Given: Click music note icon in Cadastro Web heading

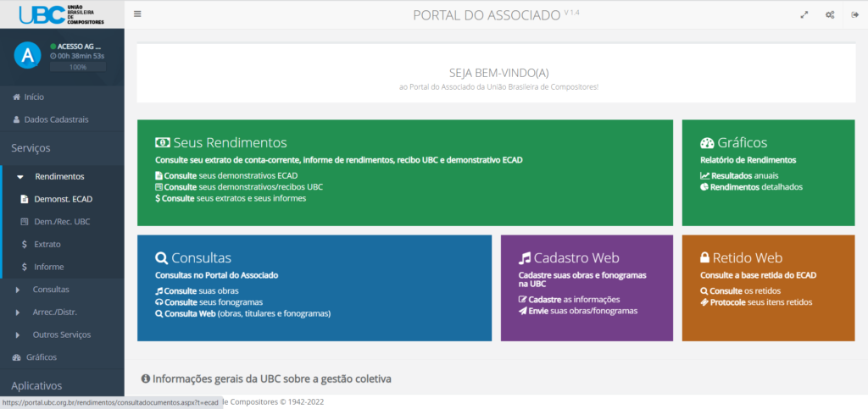Looking at the screenshot, I should (524, 257).
